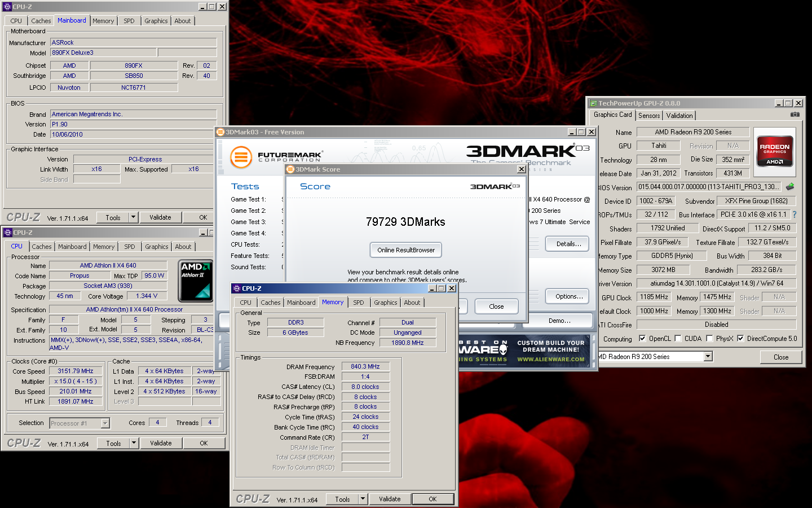Click the Memory Size 3072 MB field
Screen dimensions: 812x508
[664, 270]
